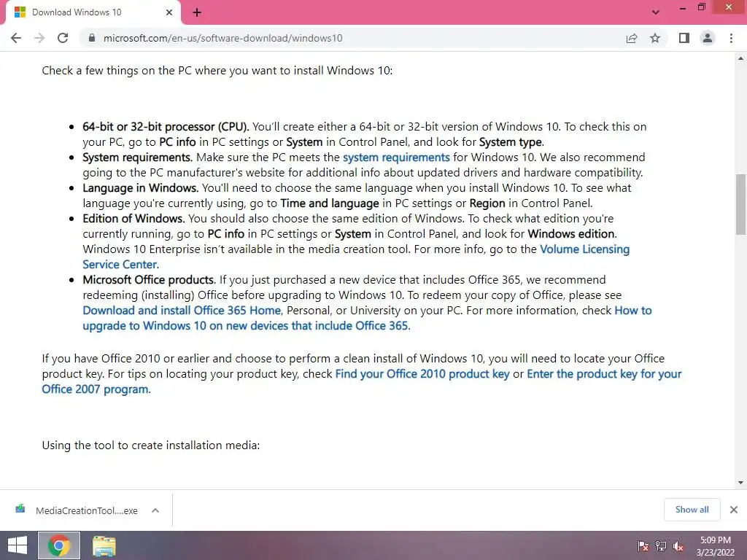Viewport: 747px width, 560px height.
Task: Click the MediaCreationTool file icon
Action: coord(20,509)
